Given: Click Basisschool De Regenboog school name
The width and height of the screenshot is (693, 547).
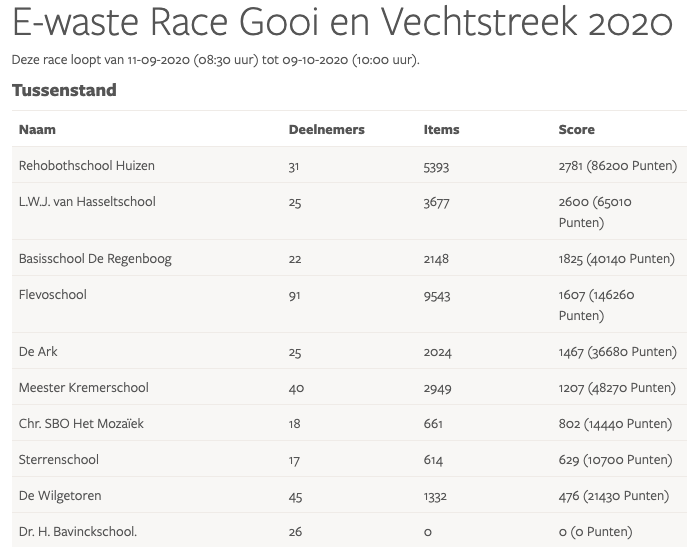Looking at the screenshot, I should [x=95, y=258].
